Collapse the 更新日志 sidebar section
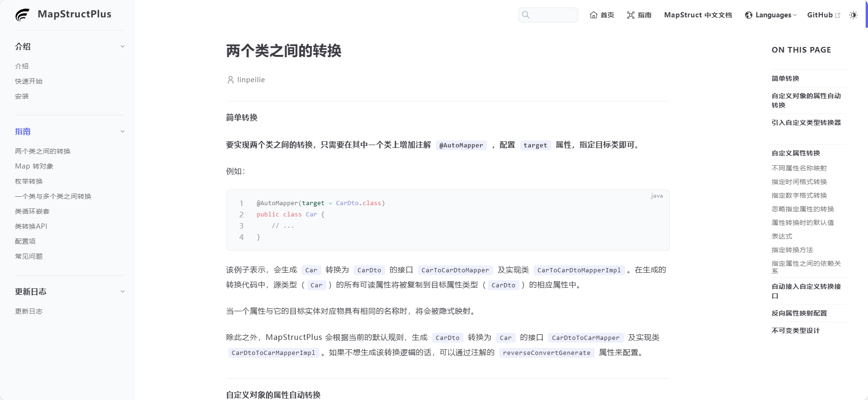This screenshot has width=868, height=400. 123,292
